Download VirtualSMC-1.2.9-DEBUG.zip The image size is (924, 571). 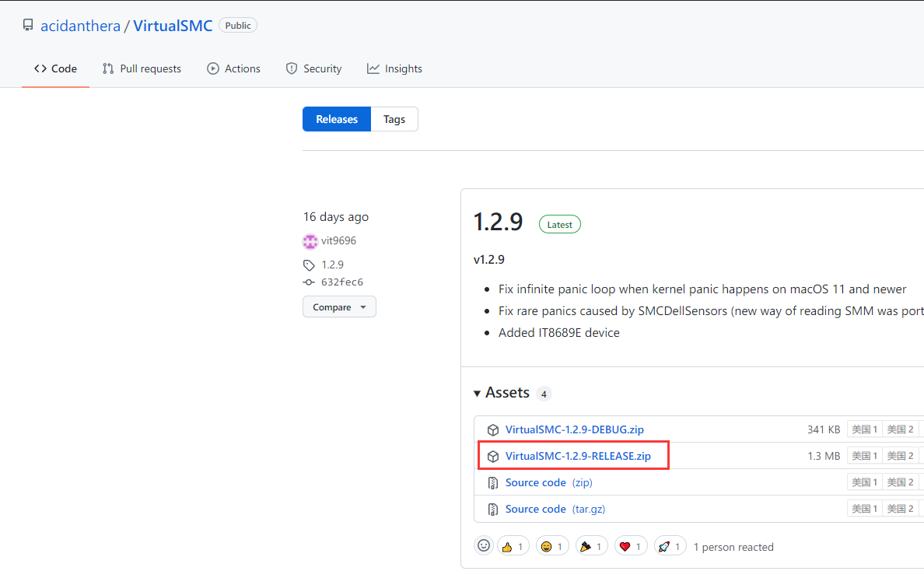[x=574, y=429]
